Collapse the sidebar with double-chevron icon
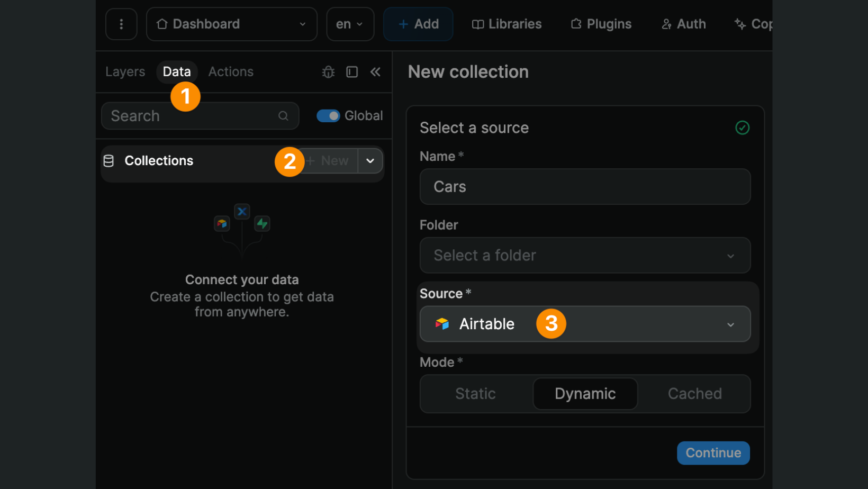 [x=376, y=71]
